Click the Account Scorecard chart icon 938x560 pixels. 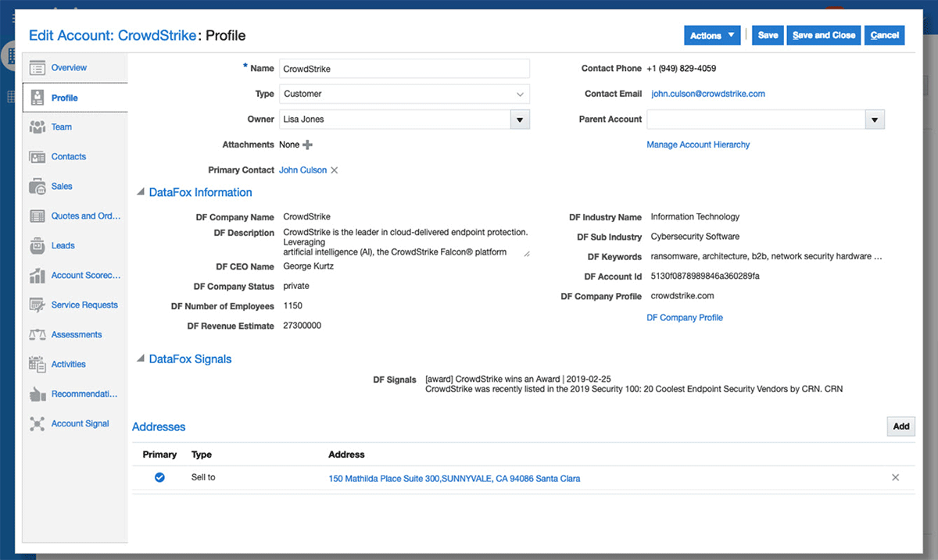37,276
